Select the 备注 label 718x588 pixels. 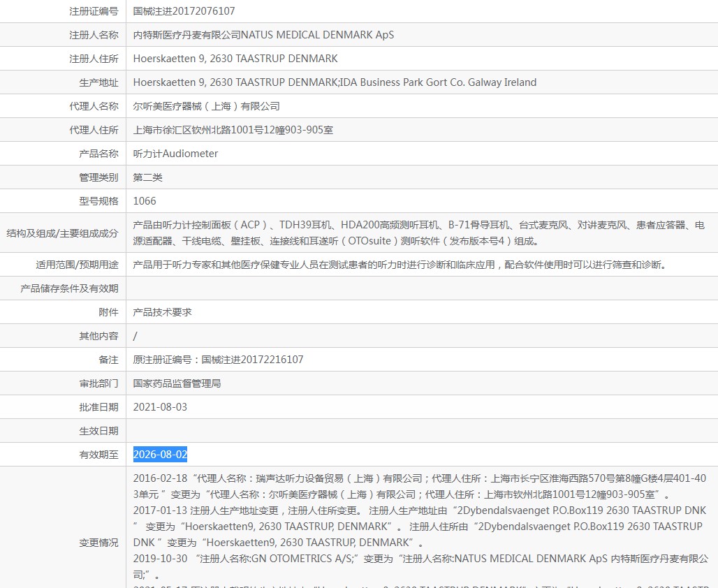point(108,360)
